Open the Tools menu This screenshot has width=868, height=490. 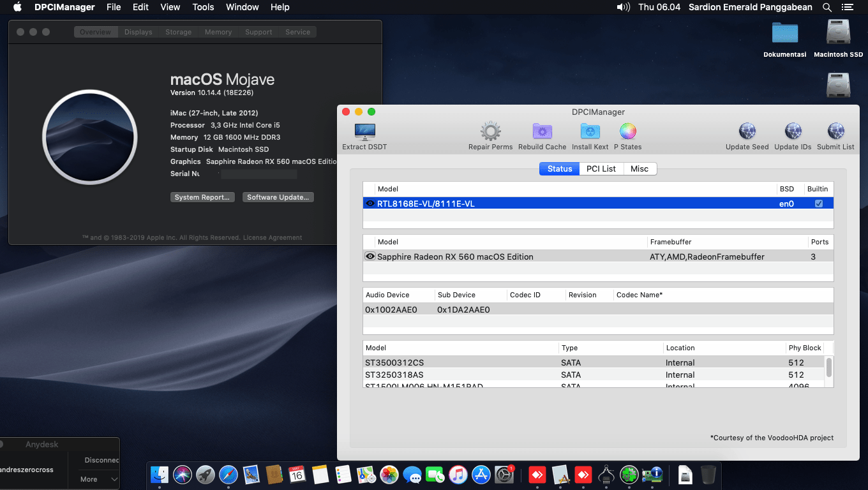click(203, 7)
